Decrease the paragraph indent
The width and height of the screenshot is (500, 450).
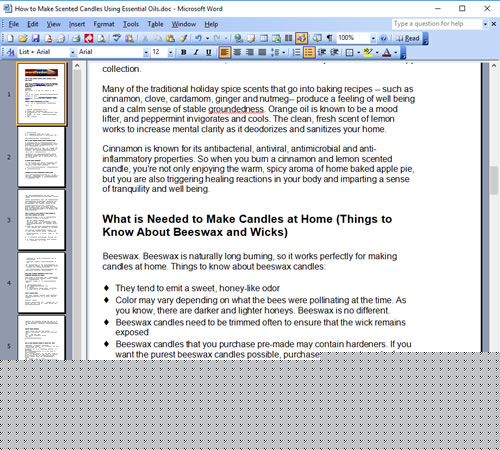pyautogui.click(x=322, y=52)
